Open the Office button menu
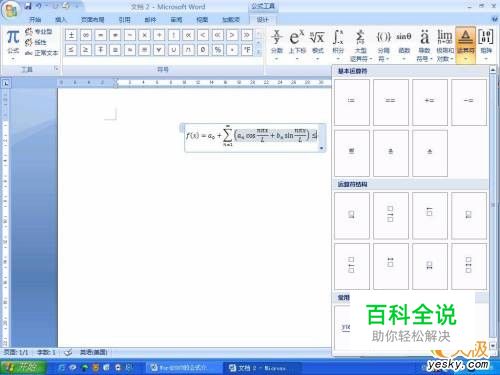Screen dimensions: 500x375 point(11,10)
